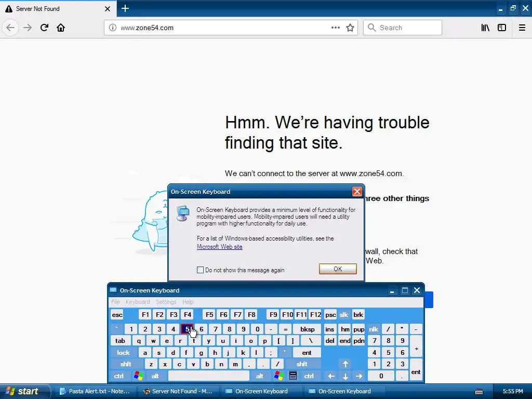Open the Firefox Library icon

(x=485, y=28)
